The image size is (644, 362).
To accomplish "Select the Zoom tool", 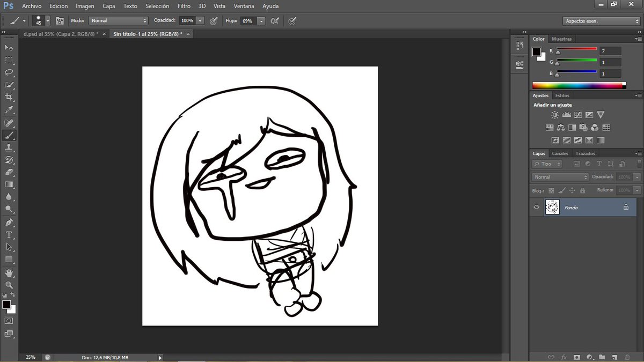I will point(9,284).
